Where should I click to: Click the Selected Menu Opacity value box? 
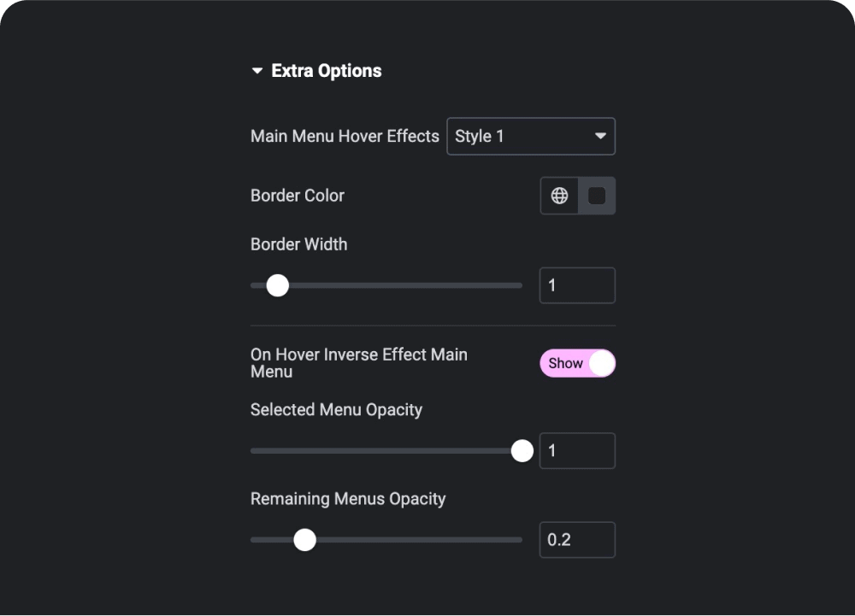577,450
